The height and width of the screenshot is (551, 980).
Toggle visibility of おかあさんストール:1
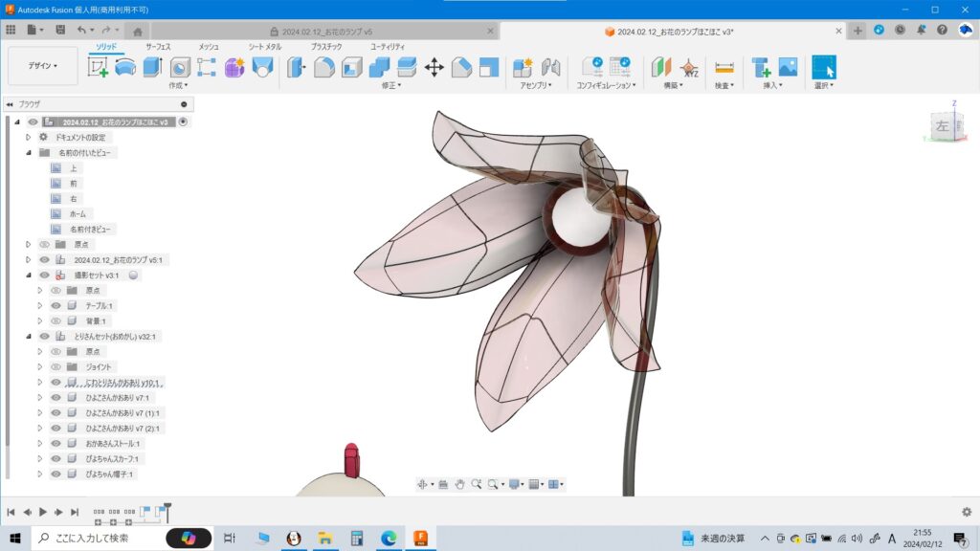[56, 444]
